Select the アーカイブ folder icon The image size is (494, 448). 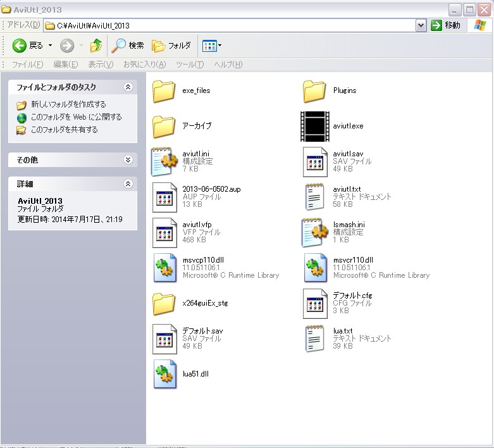point(164,127)
